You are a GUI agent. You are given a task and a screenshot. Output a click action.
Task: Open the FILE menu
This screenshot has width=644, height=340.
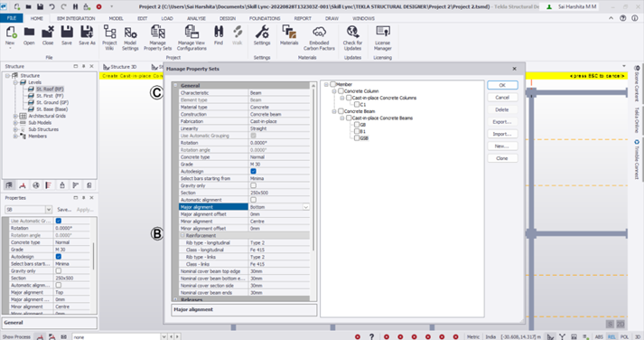click(x=12, y=18)
